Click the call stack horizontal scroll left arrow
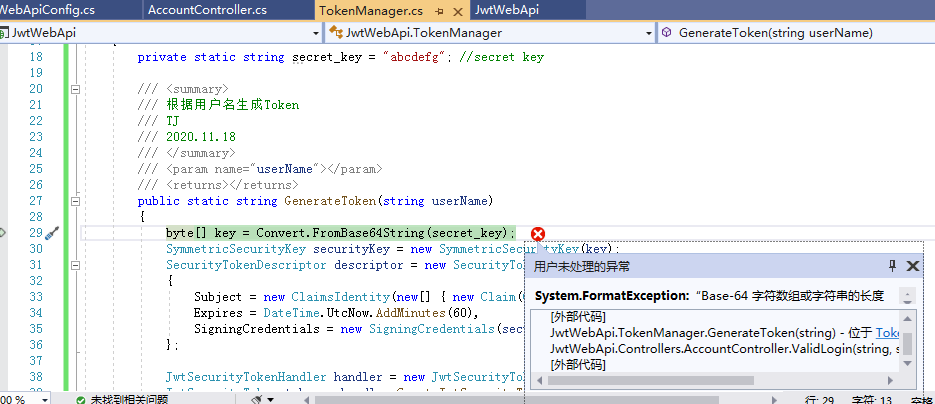Viewport: 935px width, 404px height. tap(538, 380)
